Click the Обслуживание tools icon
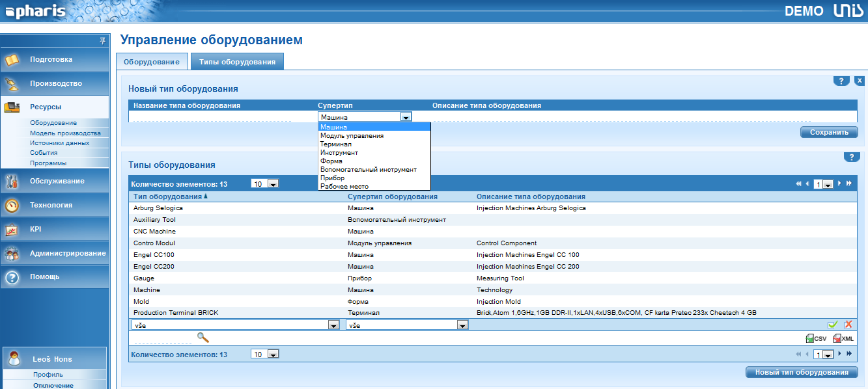This screenshot has width=868, height=389. pyautogui.click(x=12, y=181)
